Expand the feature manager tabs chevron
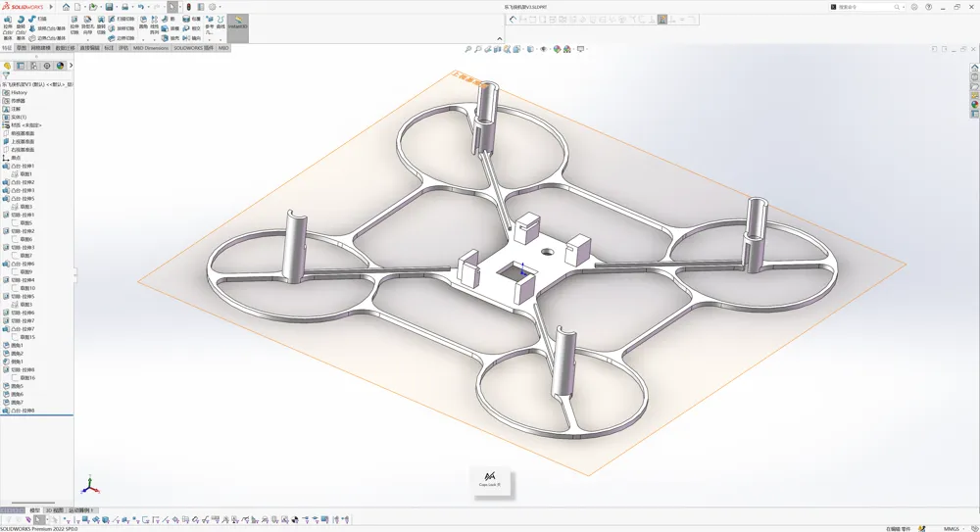Screen dimensions: 980x532 coord(71,65)
